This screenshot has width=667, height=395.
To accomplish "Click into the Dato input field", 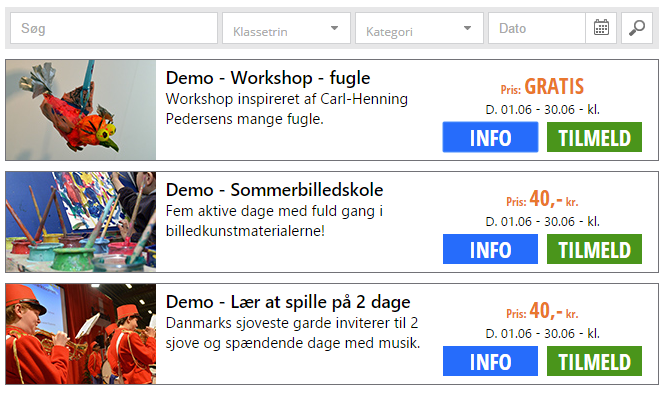I will click(x=537, y=28).
